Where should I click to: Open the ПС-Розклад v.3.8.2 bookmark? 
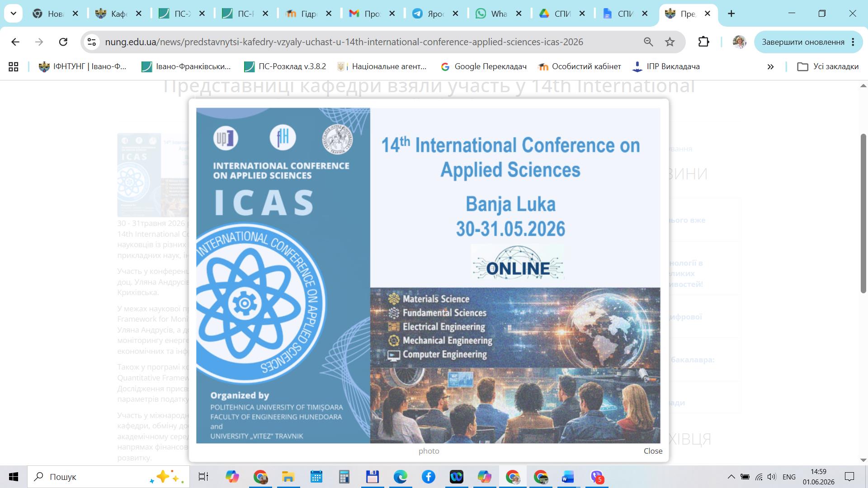click(285, 66)
